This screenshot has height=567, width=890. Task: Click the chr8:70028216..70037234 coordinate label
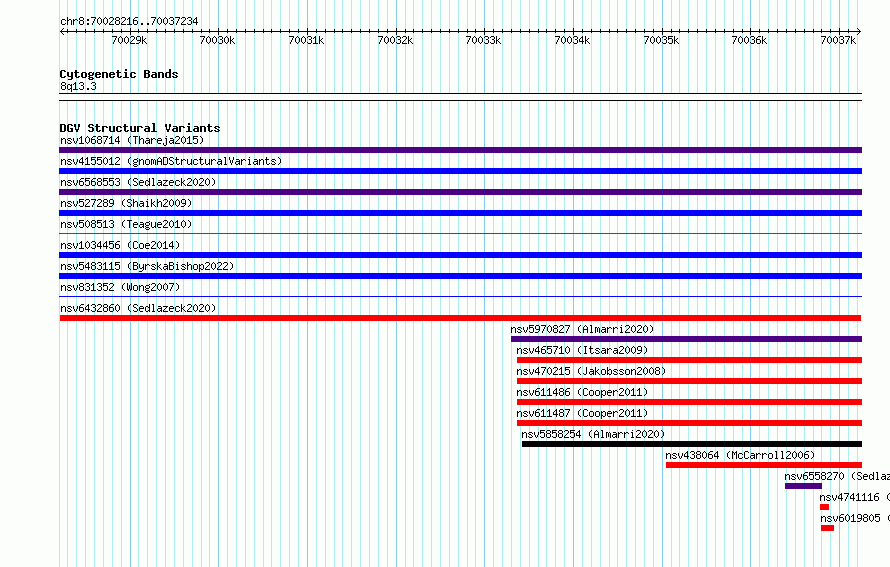129,21
